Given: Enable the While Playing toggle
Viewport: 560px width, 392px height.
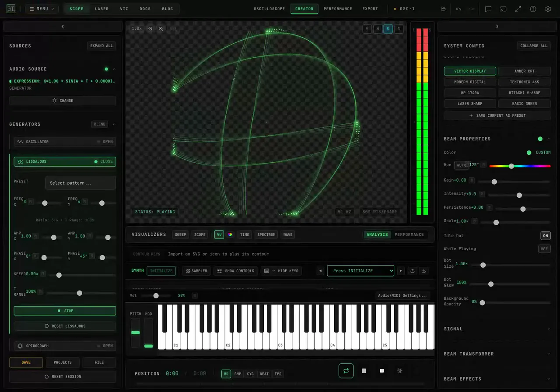Looking at the screenshot, I should tap(544, 249).
